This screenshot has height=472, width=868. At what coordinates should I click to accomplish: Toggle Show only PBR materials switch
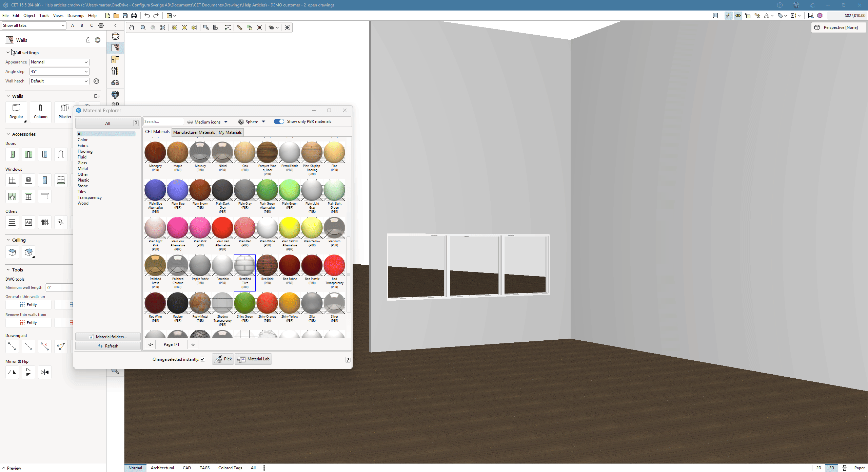point(279,121)
